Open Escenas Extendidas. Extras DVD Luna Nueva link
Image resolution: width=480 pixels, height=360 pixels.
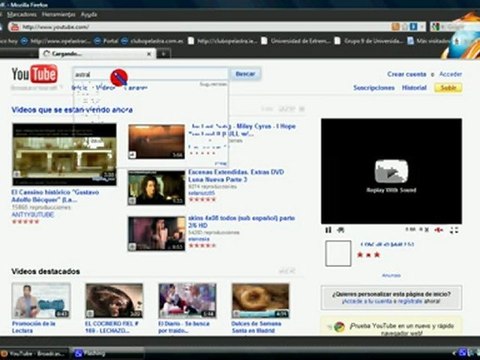tap(236, 176)
